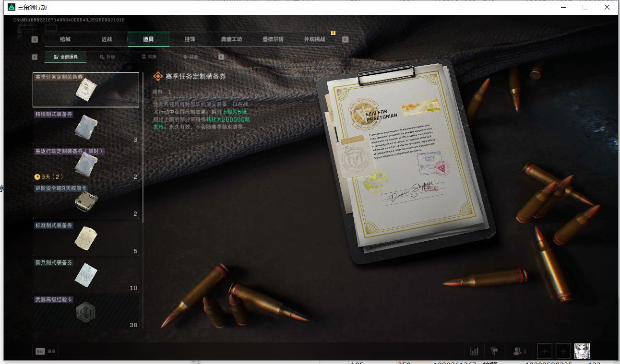Click the clock icon beside 9天
The height and width of the screenshot is (364, 620).
(x=37, y=176)
